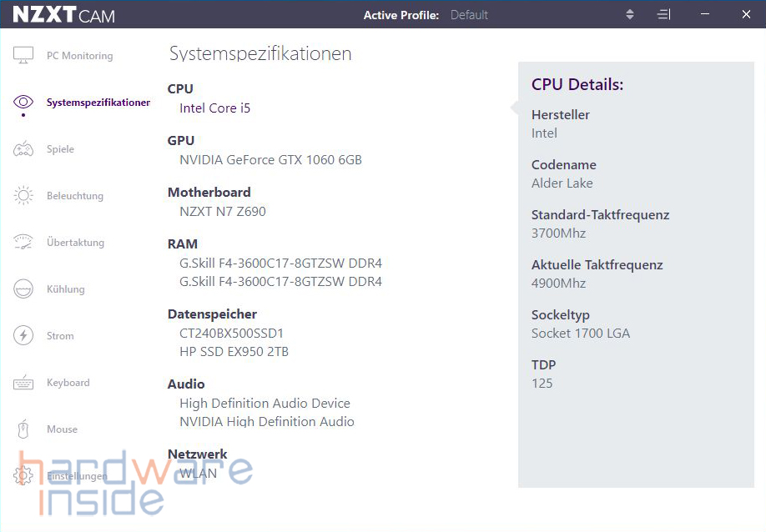Screen dimensions: 766x532
Task: Click the Beleuchtung sun icon
Action: [23, 196]
